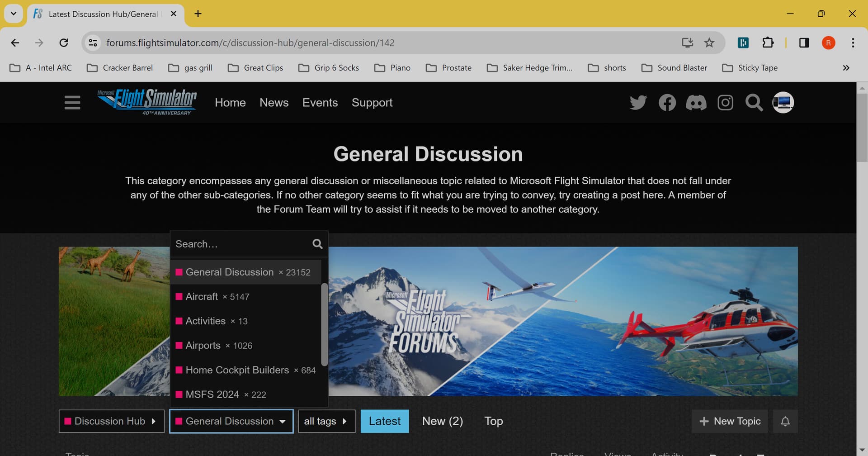Reload the page

(64, 43)
